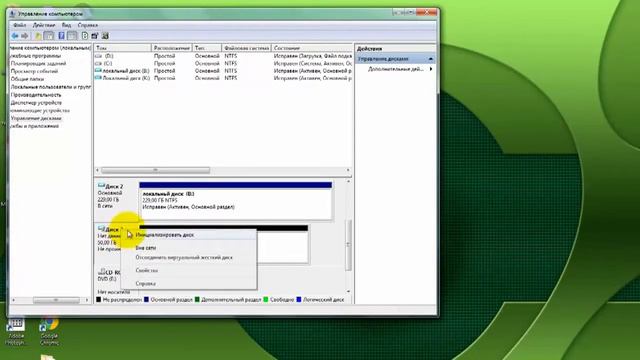Click the CD-ROM drive icon

coord(102,271)
